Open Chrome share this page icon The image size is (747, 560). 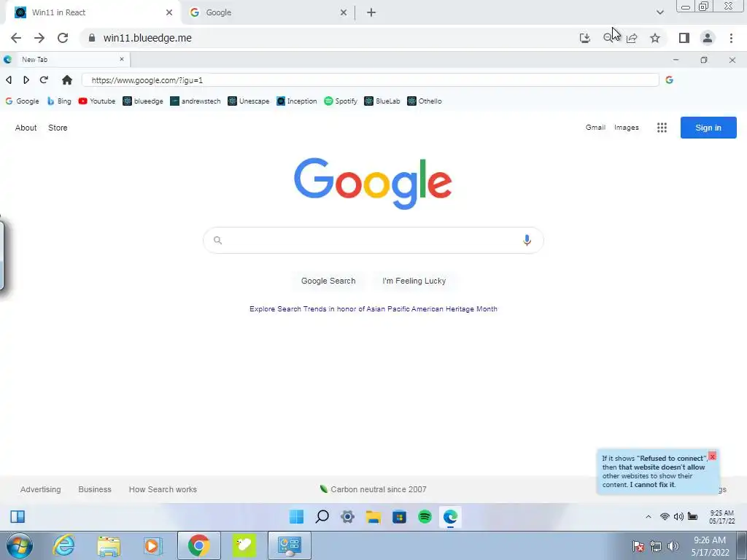632,38
